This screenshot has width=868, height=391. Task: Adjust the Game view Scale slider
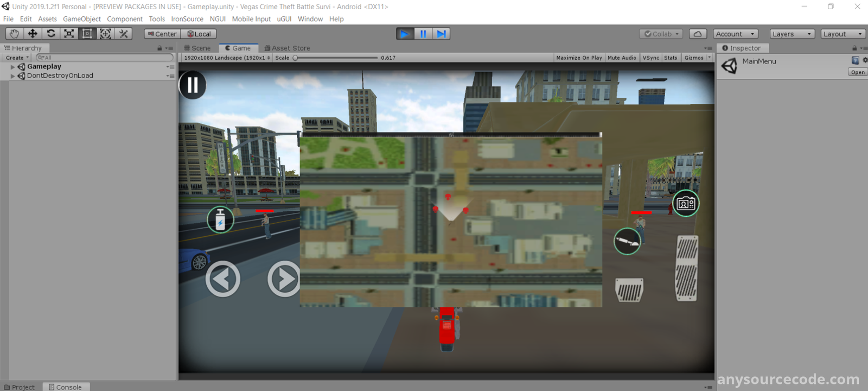(x=296, y=58)
